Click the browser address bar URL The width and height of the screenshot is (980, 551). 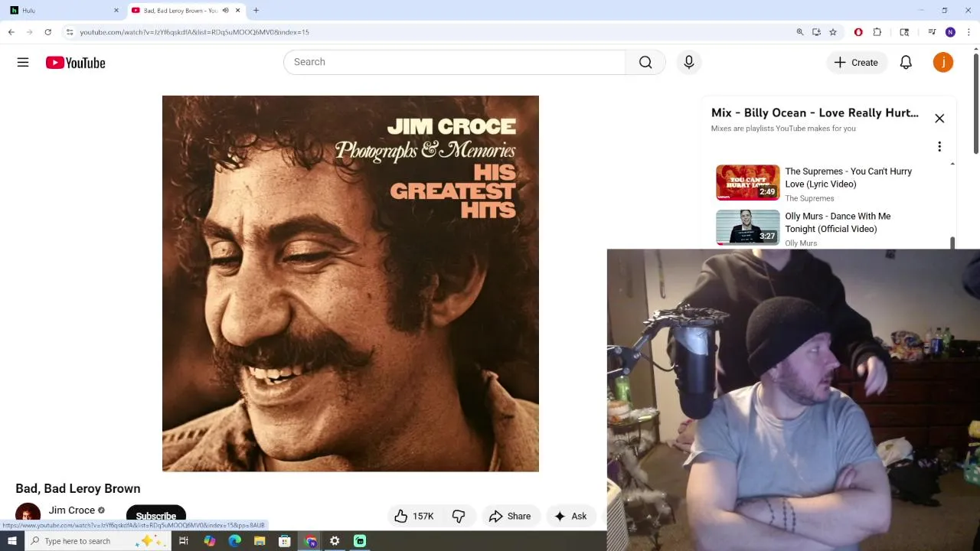pos(194,32)
